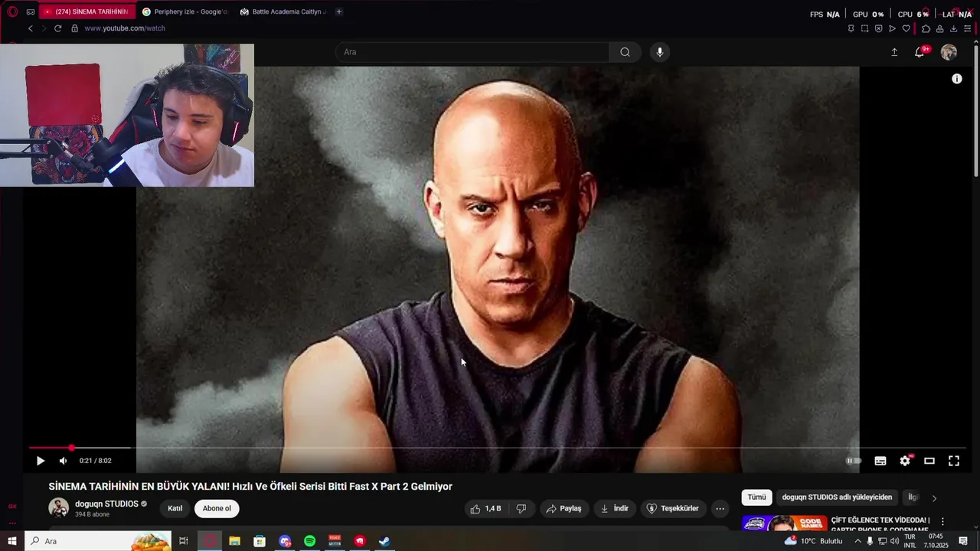Seek on the red video progress bar
The width and height of the screenshot is (980, 551).
coord(498,448)
